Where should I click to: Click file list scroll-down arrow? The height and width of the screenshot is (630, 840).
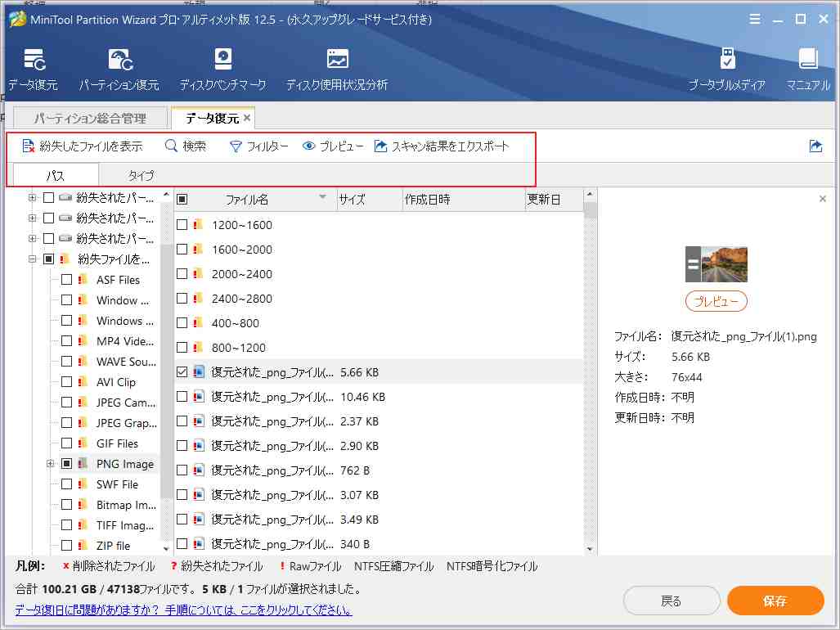tap(590, 548)
